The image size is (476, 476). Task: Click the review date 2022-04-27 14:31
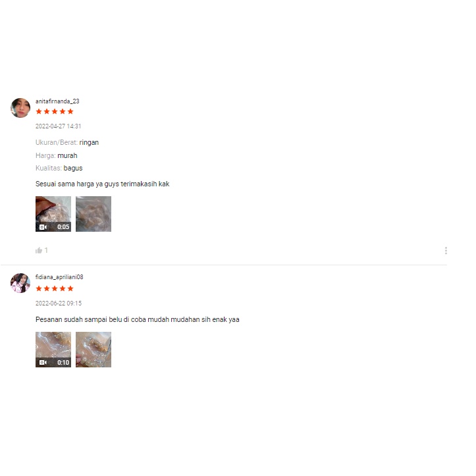coord(59,126)
